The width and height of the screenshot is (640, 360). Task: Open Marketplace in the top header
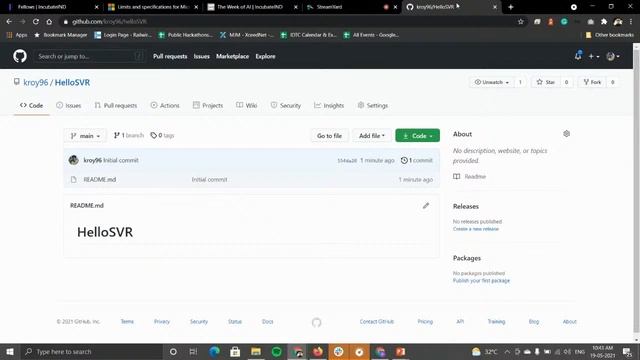[x=232, y=56]
